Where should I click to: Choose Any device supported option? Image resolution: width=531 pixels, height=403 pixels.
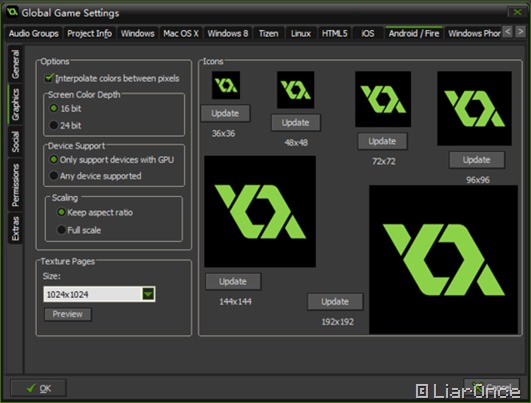(54, 175)
